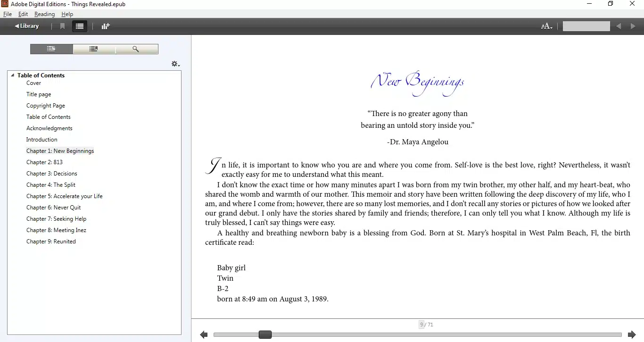Screen dimensions: 644x342
Task: Select Chapter 1: New Beginnings
Action: click(x=60, y=151)
